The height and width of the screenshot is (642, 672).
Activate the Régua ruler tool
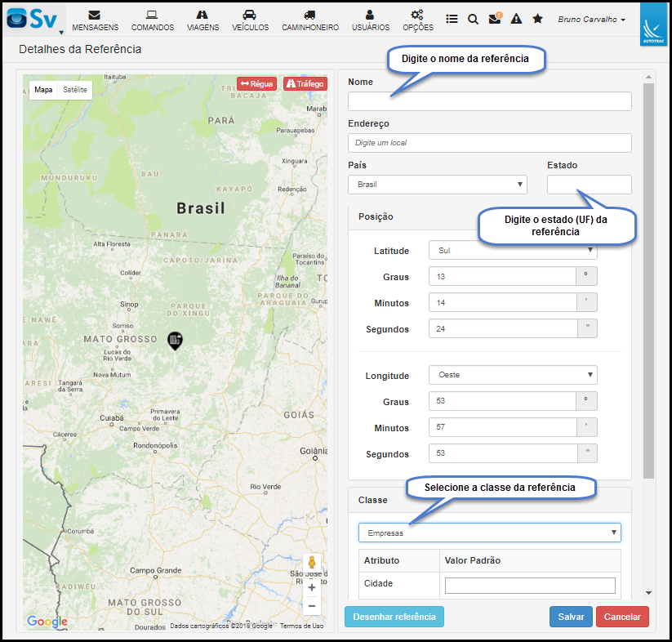click(x=256, y=83)
